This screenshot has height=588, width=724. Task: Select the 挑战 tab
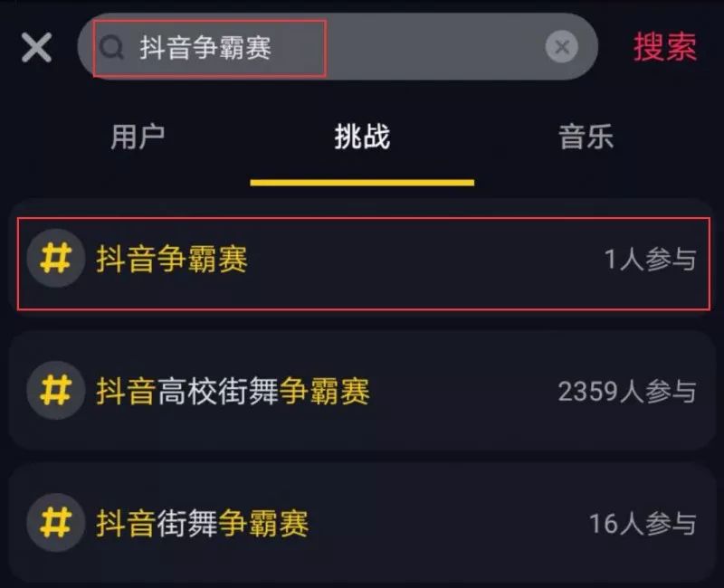(363, 137)
